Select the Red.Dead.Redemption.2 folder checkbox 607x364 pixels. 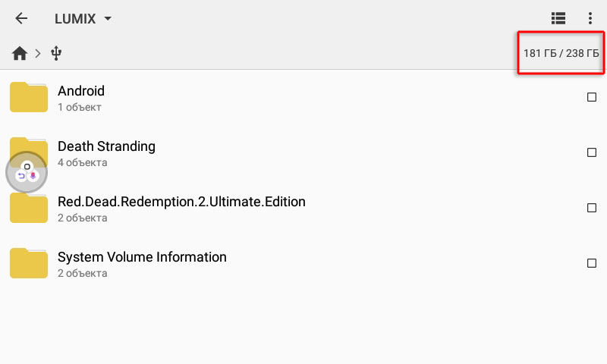coord(592,208)
